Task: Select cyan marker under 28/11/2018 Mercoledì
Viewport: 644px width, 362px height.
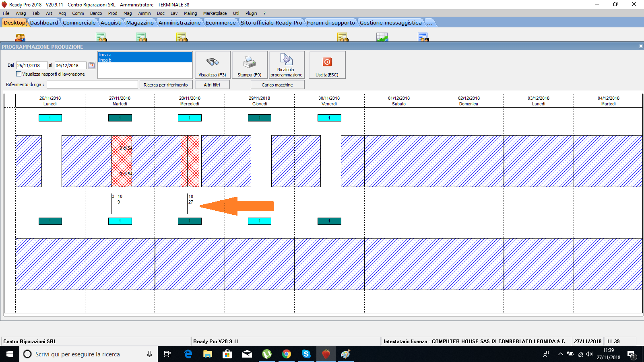Action: click(190, 118)
